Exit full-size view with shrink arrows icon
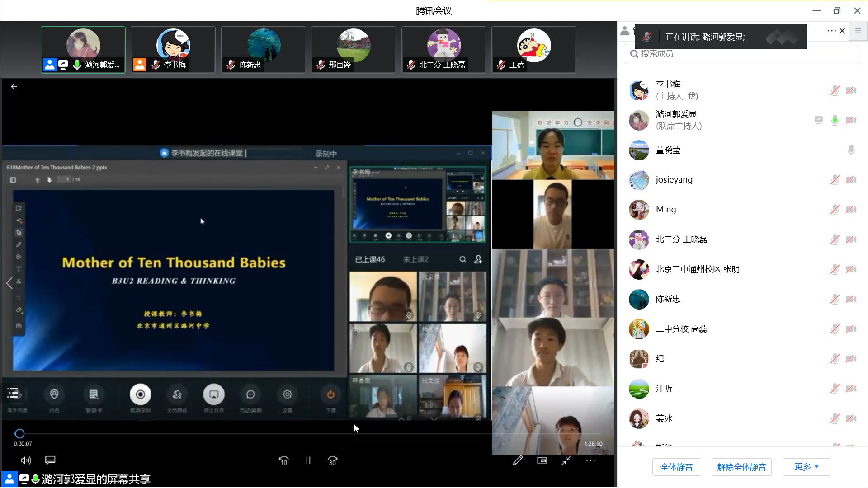Image resolution: width=868 pixels, height=488 pixels. click(x=566, y=460)
